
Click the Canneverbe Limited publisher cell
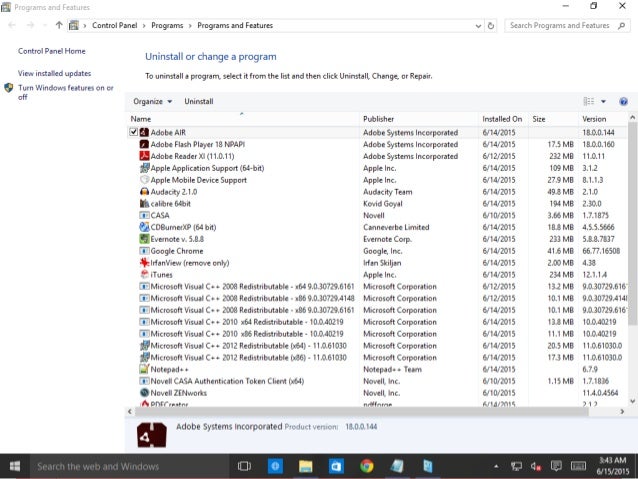396,227
